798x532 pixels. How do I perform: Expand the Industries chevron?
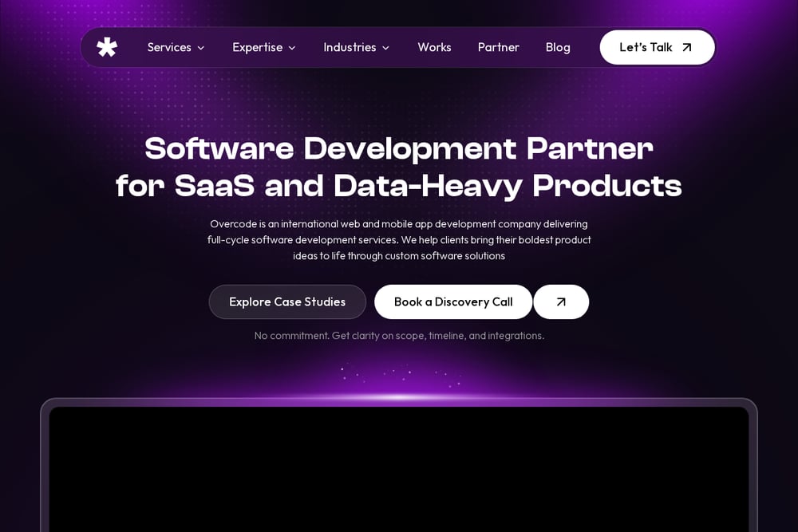click(x=385, y=48)
